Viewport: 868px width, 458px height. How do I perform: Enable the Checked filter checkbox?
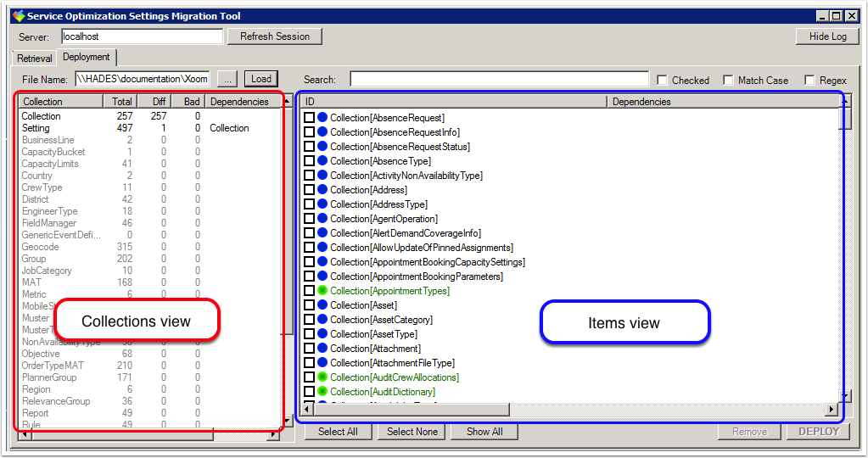(662, 81)
